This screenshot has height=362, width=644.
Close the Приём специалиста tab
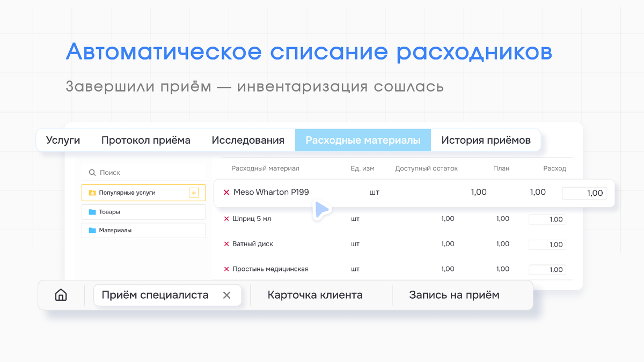(226, 295)
